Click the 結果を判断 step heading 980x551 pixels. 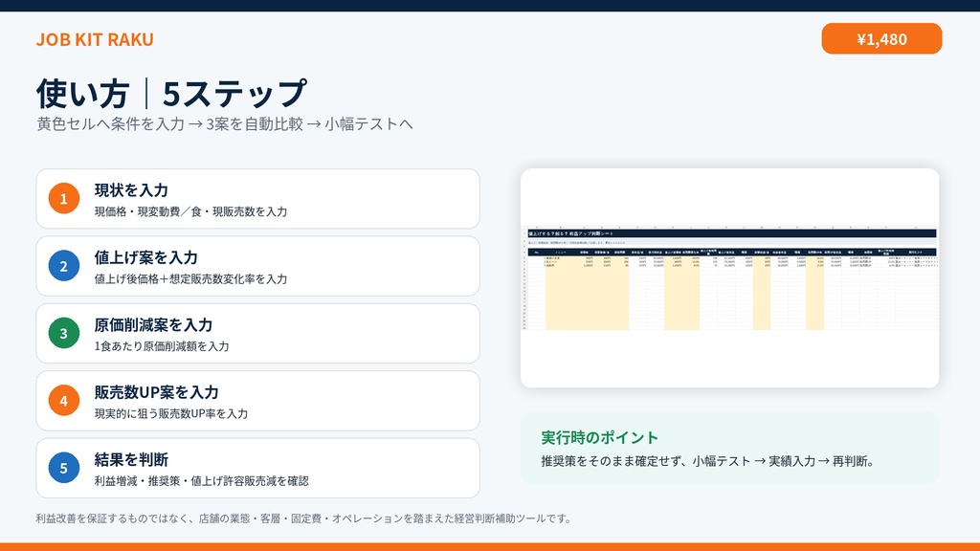[131, 460]
